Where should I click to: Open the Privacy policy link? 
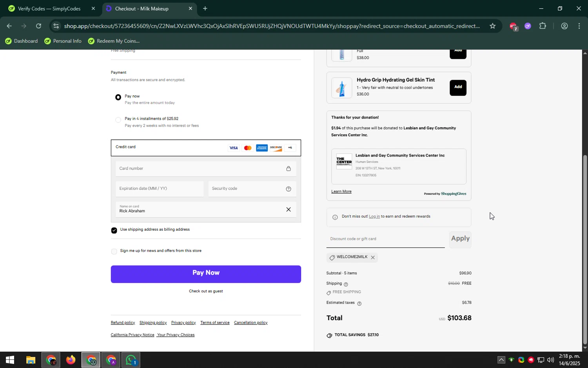tap(183, 322)
